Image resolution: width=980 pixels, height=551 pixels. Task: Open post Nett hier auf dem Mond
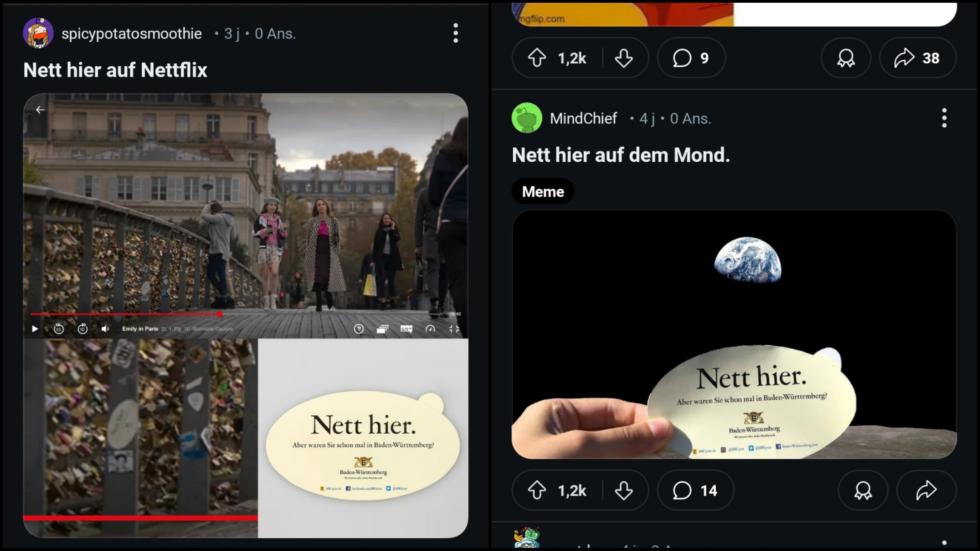621,155
